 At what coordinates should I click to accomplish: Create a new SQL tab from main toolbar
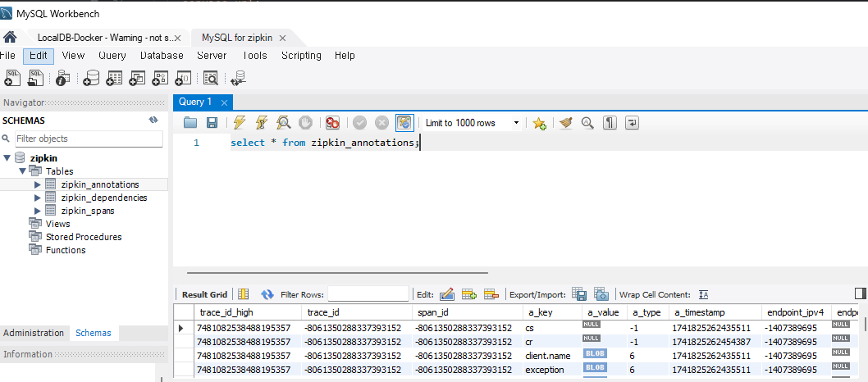pyautogui.click(x=11, y=79)
